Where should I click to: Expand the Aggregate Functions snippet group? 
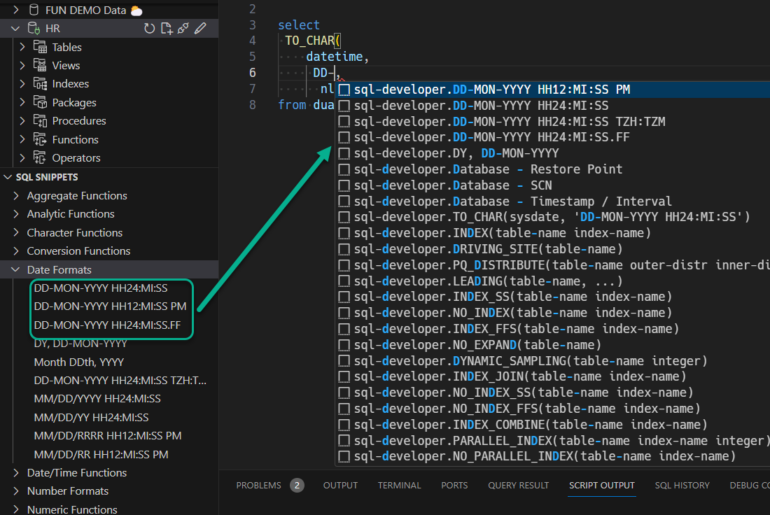[x=16, y=196]
